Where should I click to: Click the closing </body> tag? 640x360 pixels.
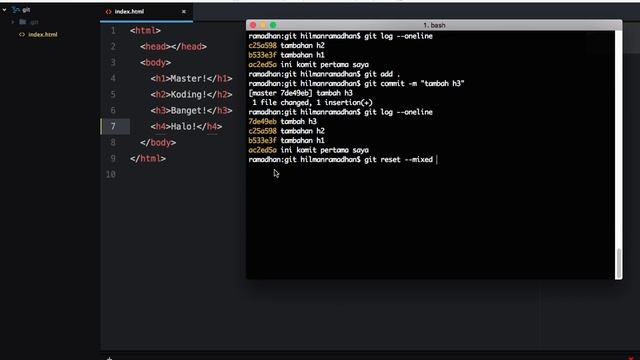tap(158, 142)
